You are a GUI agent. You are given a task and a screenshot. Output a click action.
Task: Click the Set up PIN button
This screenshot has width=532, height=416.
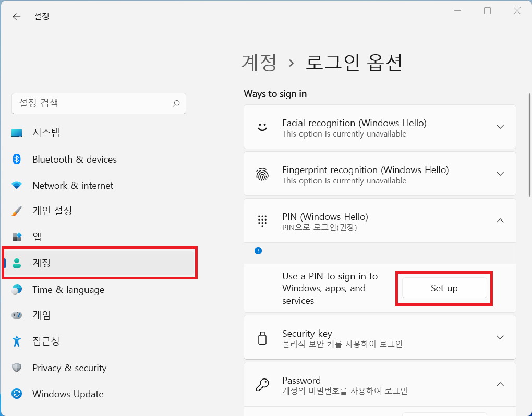point(444,288)
